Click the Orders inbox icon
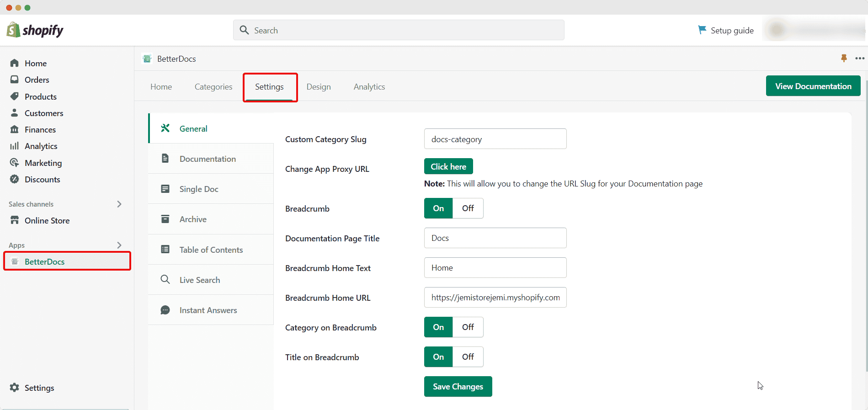Image resolution: width=868 pixels, height=410 pixels. point(15,80)
